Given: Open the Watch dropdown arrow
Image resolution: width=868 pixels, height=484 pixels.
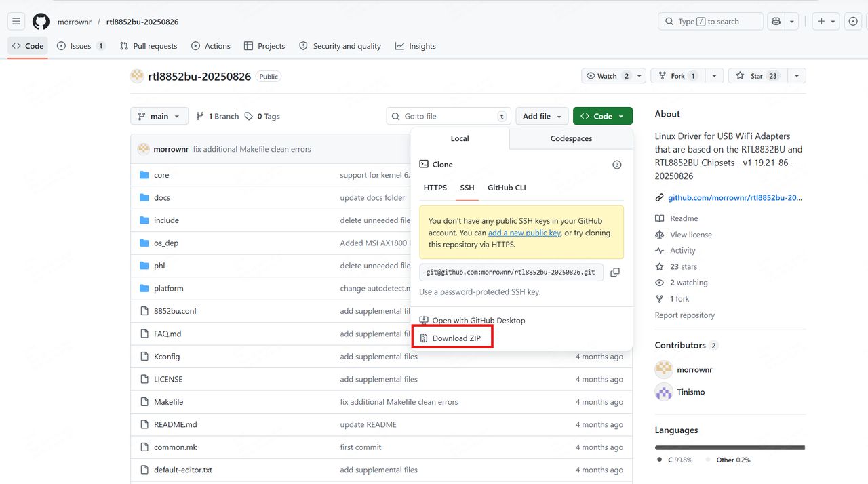Looking at the screenshot, I should point(639,76).
